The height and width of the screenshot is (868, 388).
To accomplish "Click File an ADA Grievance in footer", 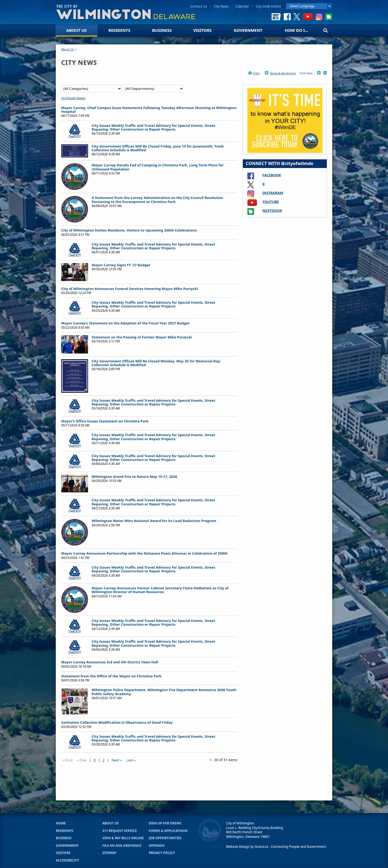I will (122, 845).
